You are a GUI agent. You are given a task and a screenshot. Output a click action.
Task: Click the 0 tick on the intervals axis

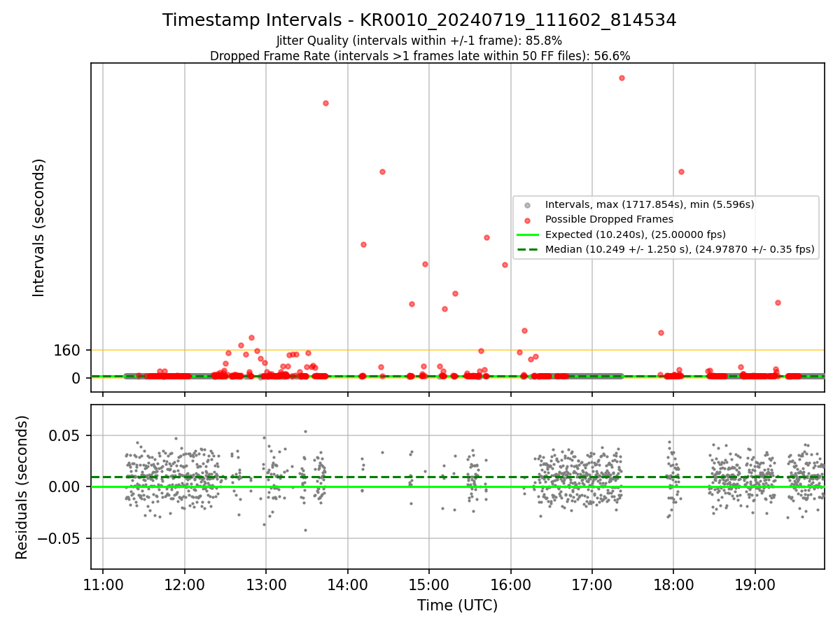tap(76, 378)
